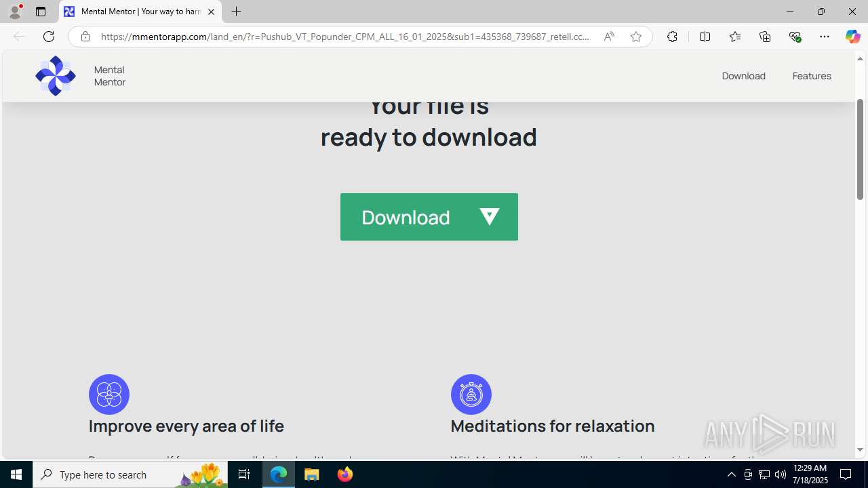Refresh the page in Edge
Viewport: 868px width, 488px height.
coord(49,37)
